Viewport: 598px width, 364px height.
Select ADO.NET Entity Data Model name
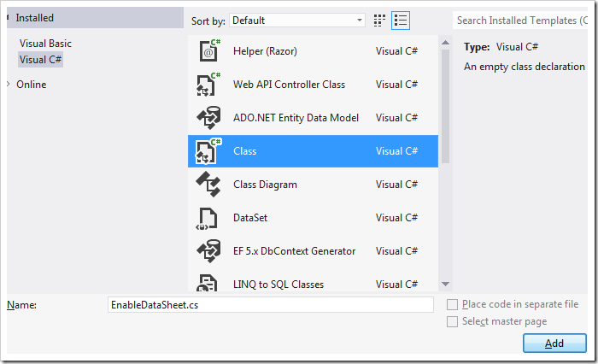click(x=296, y=118)
